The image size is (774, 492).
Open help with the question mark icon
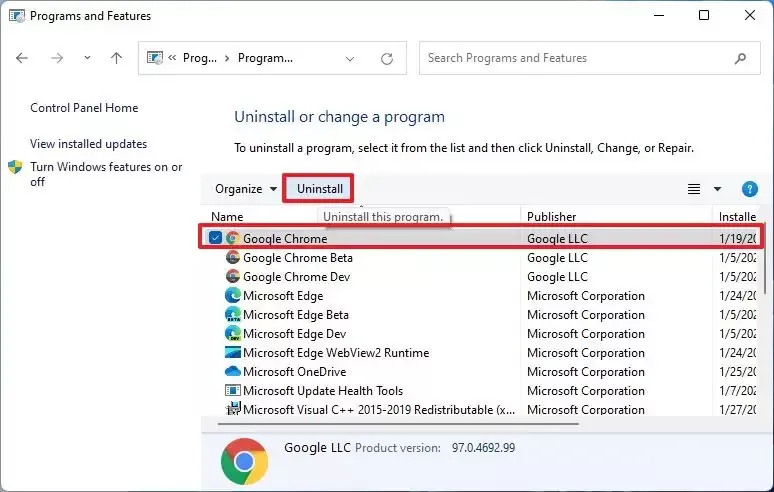tap(749, 189)
